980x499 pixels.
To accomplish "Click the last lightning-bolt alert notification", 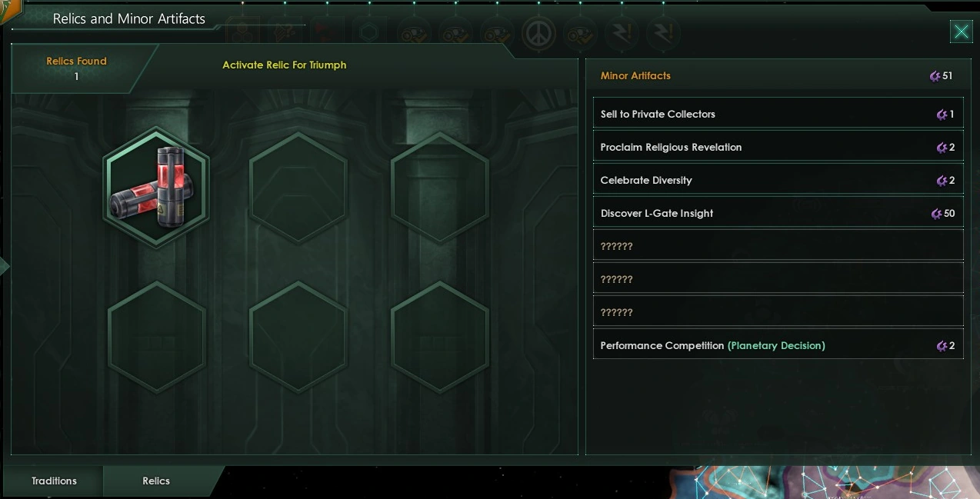I will (661, 34).
